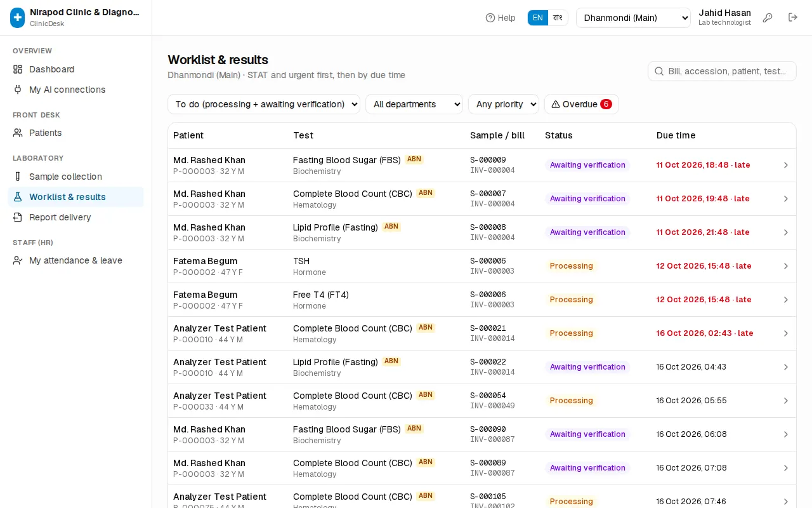The width and height of the screenshot is (812, 508).
Task: Click the plug icon for My AI connections
Action: (18, 90)
